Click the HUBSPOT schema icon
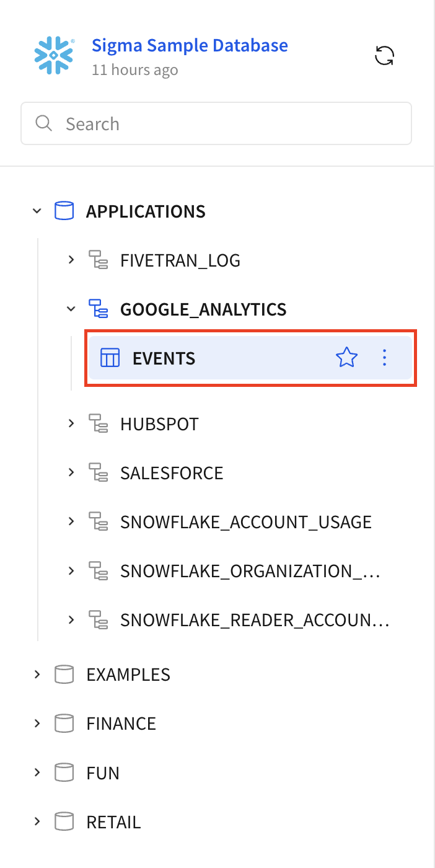Screen dimensions: 435x868 (98, 424)
